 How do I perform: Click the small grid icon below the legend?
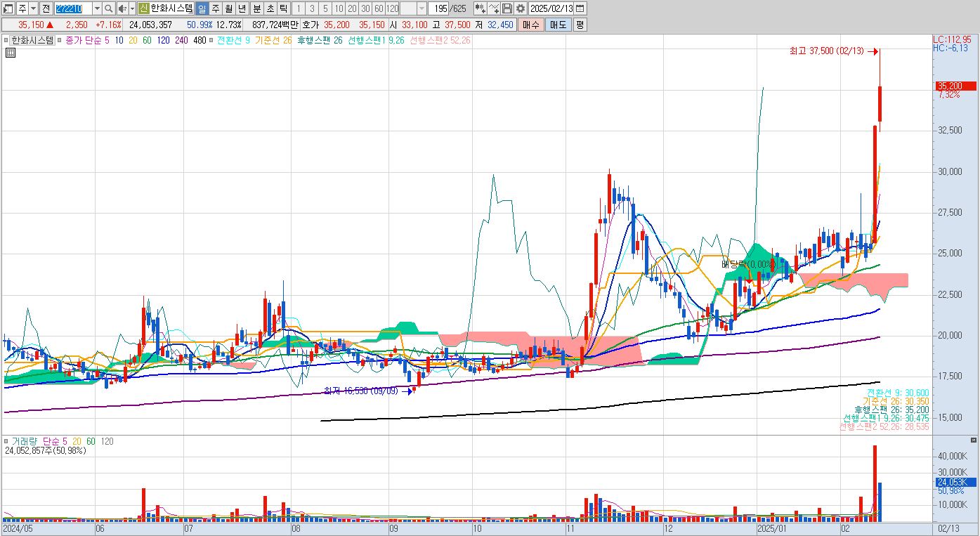point(11,53)
